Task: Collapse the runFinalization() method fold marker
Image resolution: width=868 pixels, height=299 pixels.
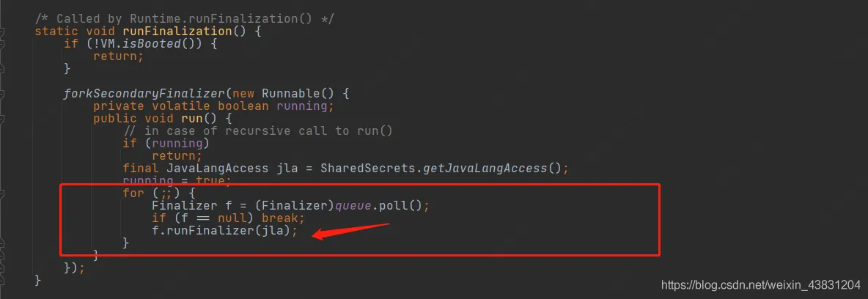Action: (2, 32)
